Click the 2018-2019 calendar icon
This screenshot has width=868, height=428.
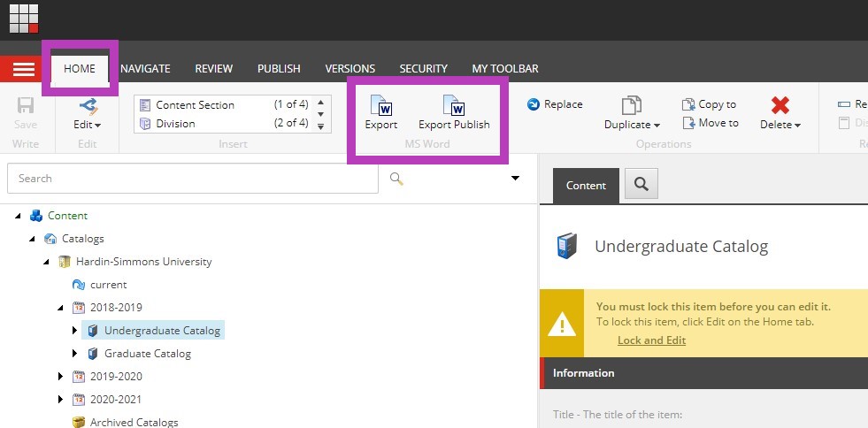[79, 308]
